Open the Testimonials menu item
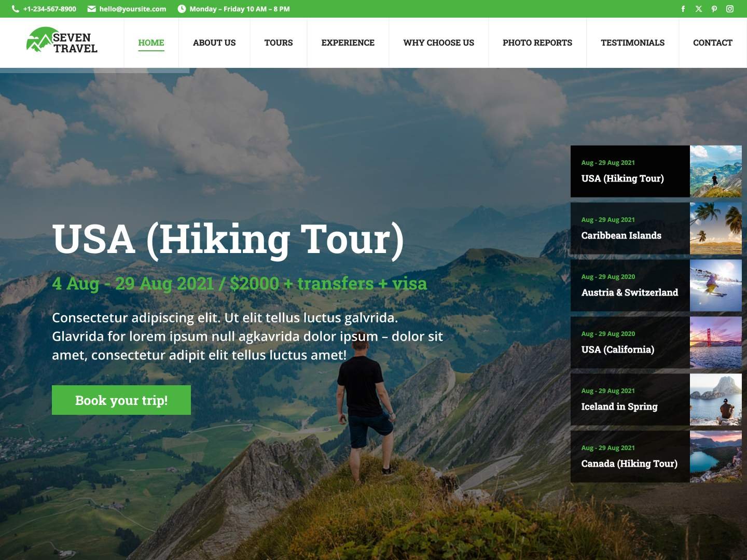 coord(632,43)
